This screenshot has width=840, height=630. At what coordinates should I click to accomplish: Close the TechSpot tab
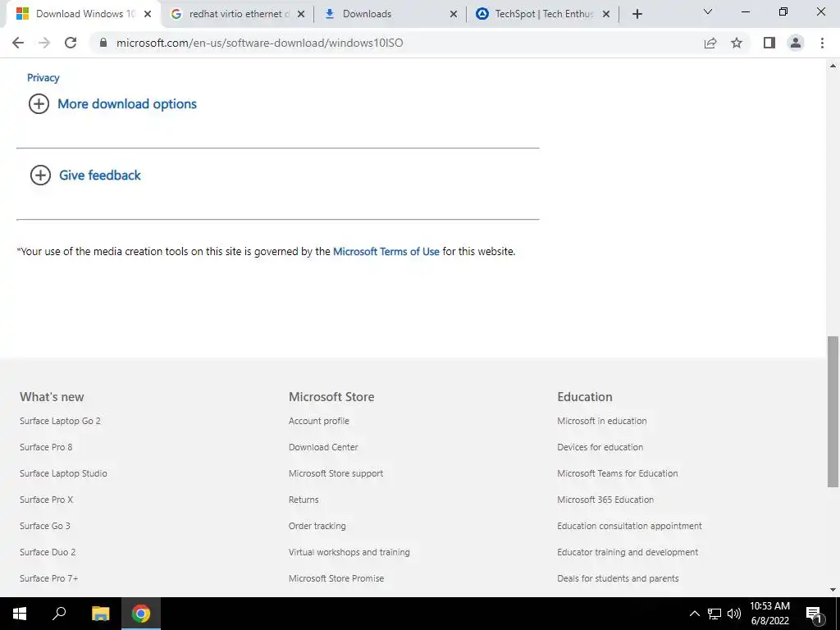(x=606, y=14)
